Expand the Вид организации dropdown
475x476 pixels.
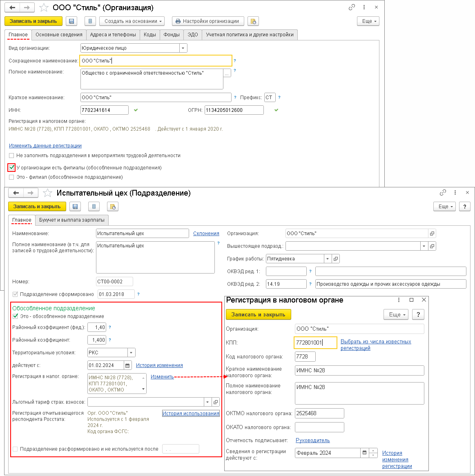coord(183,48)
